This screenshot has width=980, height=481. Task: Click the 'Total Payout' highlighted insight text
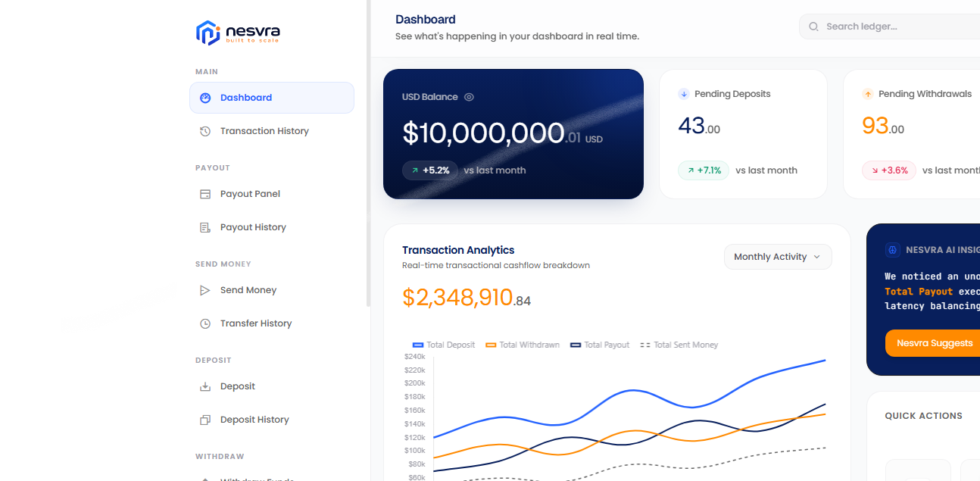coord(919,292)
